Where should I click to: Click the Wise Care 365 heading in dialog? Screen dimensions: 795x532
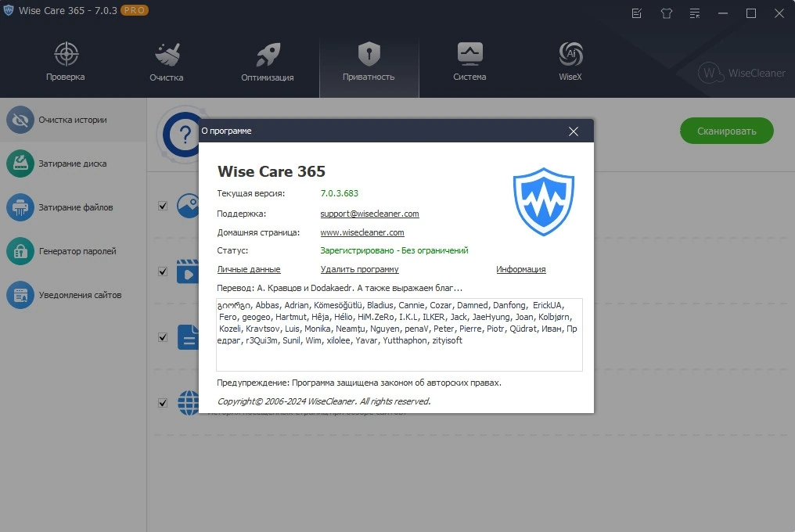tap(272, 171)
